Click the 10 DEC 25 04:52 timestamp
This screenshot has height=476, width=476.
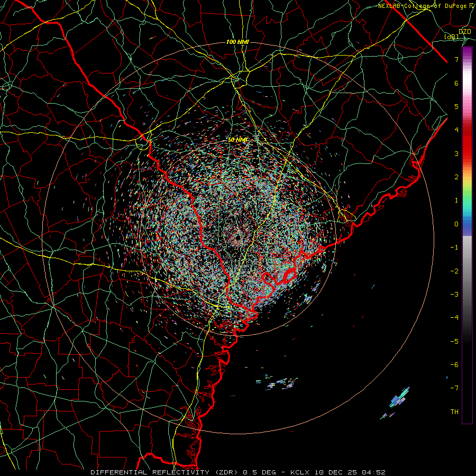click(350, 472)
